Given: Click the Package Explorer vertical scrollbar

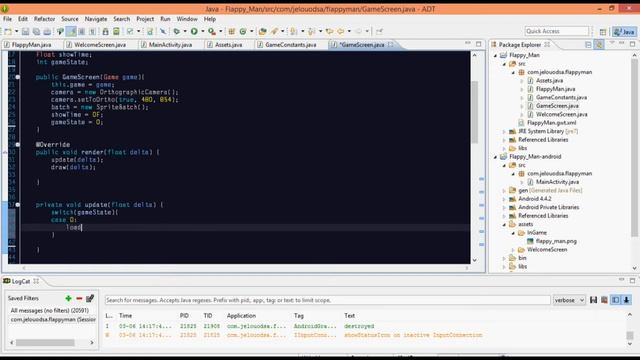Looking at the screenshot, I should (x=634, y=147).
